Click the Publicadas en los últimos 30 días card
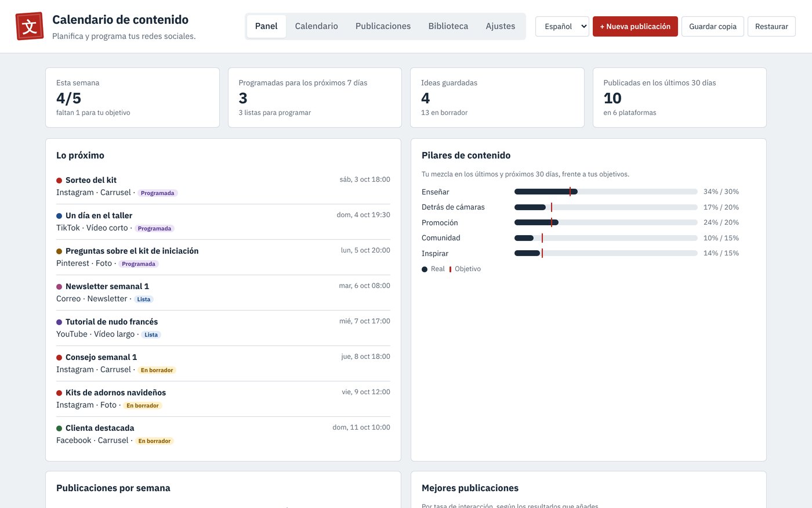The width and height of the screenshot is (812, 508). click(x=680, y=98)
